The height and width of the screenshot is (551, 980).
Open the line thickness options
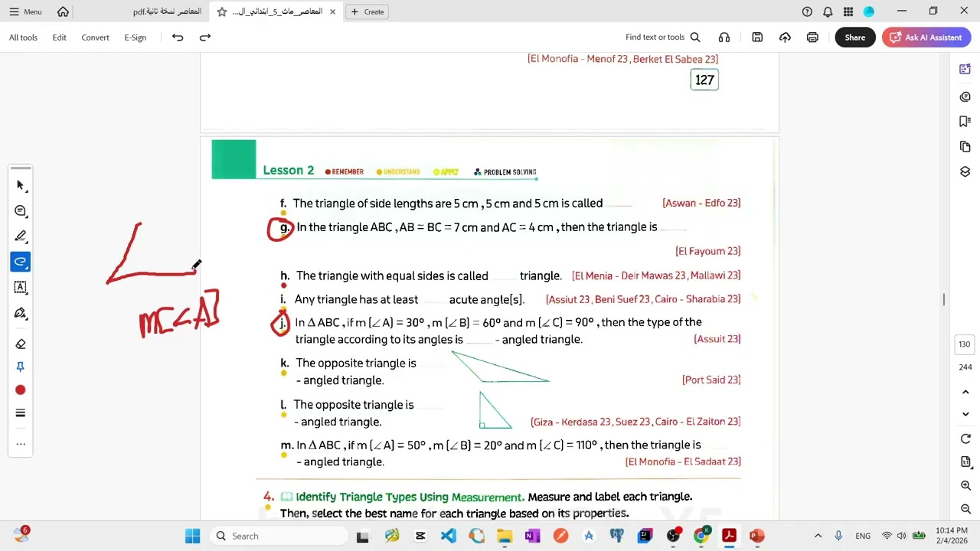(x=21, y=413)
